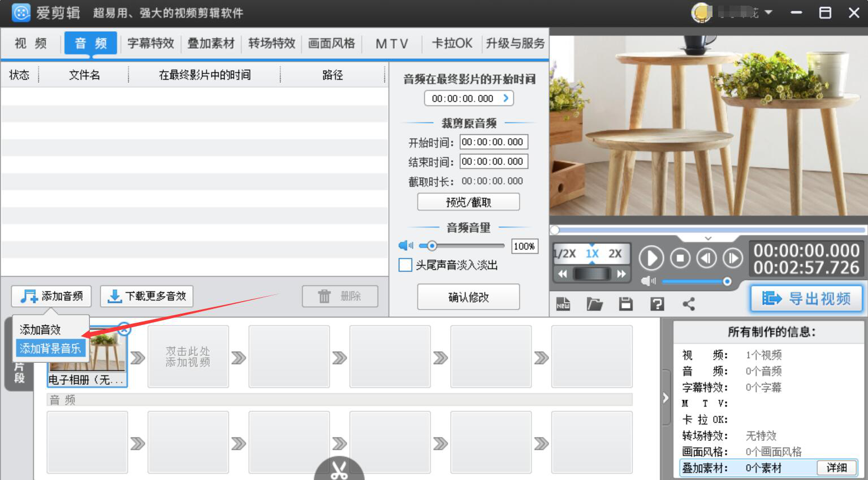The height and width of the screenshot is (480, 868).
Task: Click the 100% volume value field
Action: [524, 246]
